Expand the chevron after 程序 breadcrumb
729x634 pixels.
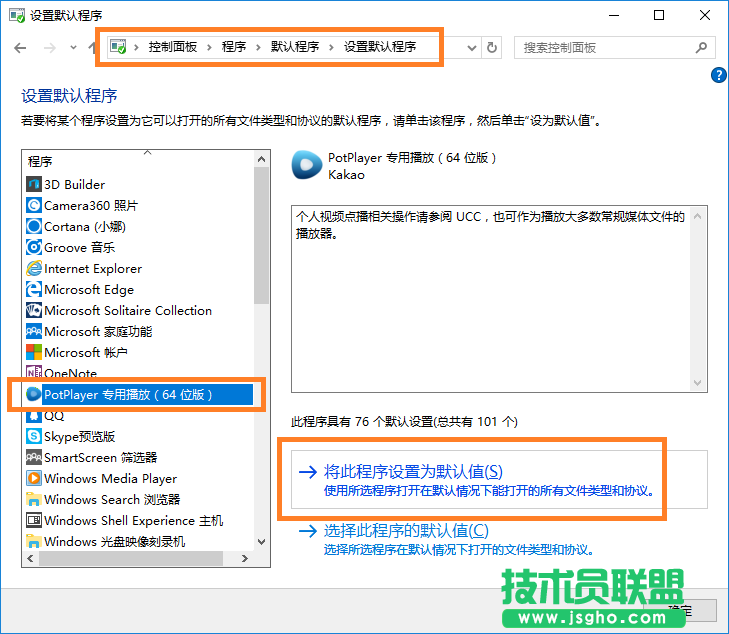click(x=258, y=47)
